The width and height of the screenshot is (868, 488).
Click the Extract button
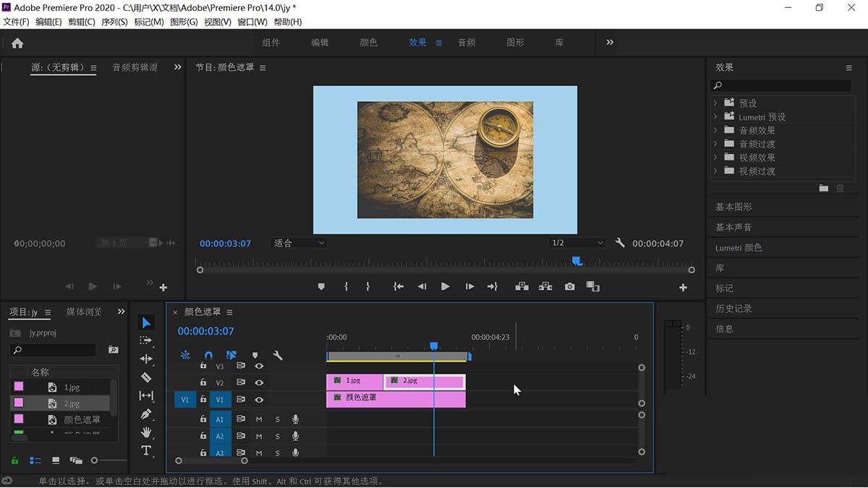coord(545,287)
